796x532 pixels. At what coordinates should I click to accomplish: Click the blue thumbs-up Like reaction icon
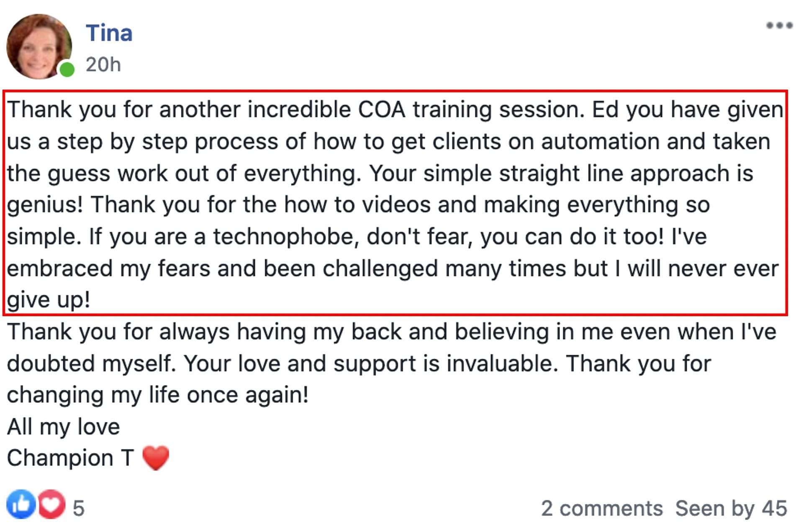21,504
